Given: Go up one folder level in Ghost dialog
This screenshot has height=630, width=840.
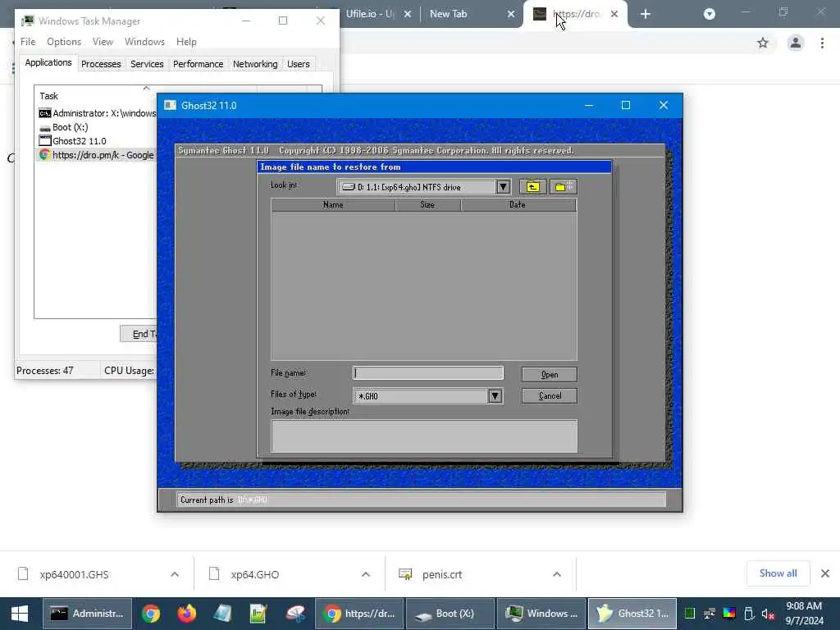Looking at the screenshot, I should [x=532, y=186].
